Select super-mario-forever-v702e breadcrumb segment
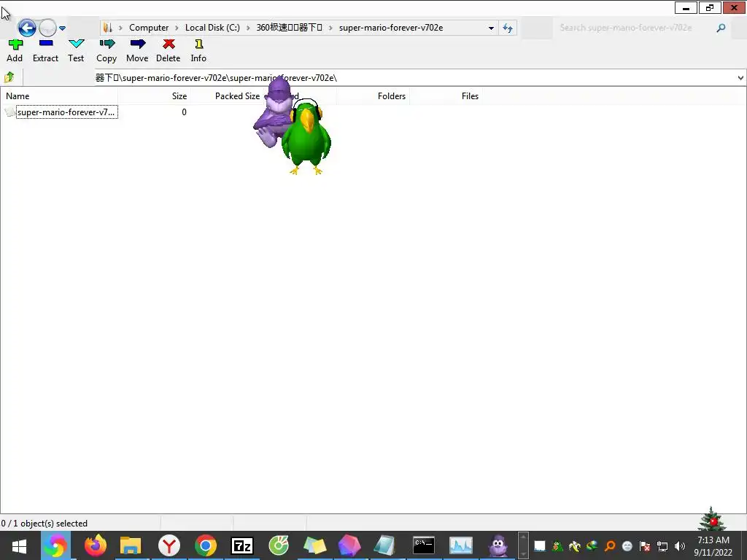The width and height of the screenshot is (747, 560). [391, 28]
